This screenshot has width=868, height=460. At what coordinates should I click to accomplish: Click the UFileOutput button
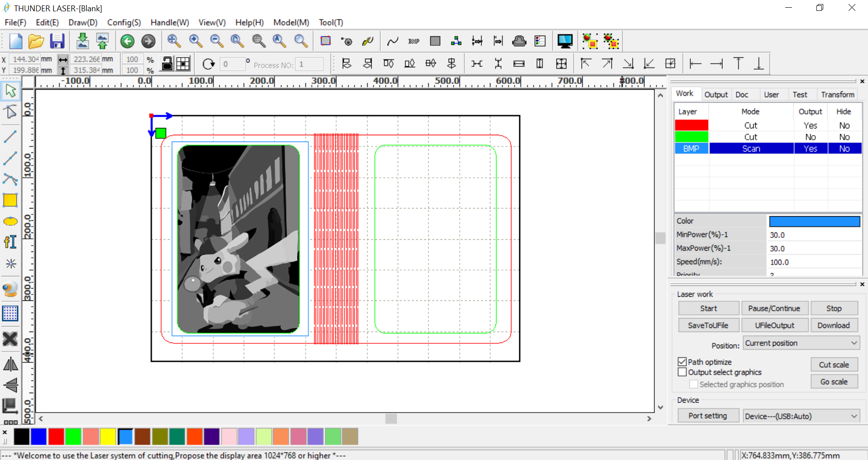coord(774,325)
